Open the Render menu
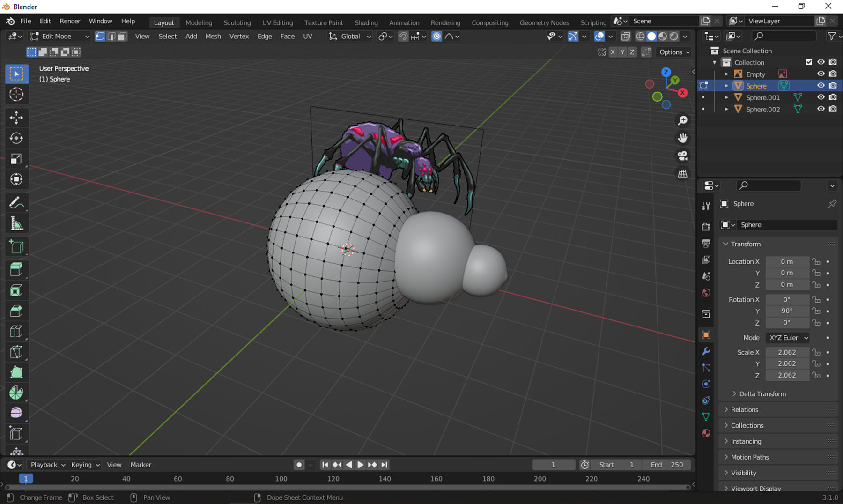 click(70, 21)
